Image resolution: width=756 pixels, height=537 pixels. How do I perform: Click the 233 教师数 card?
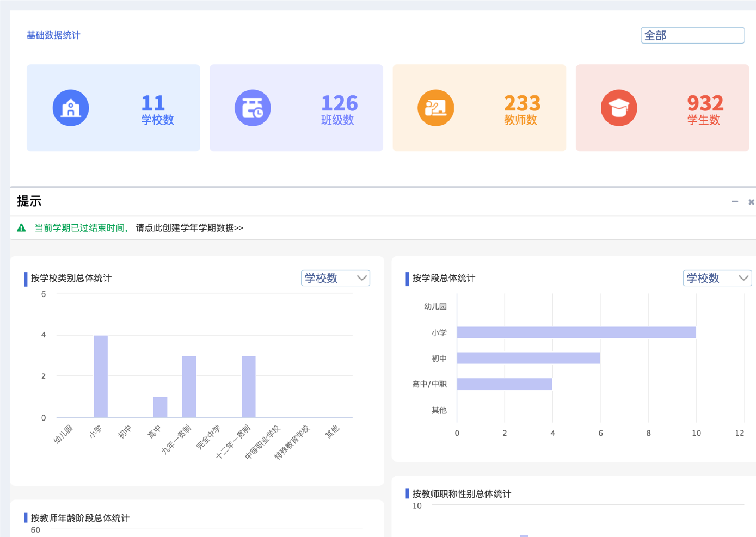point(479,108)
